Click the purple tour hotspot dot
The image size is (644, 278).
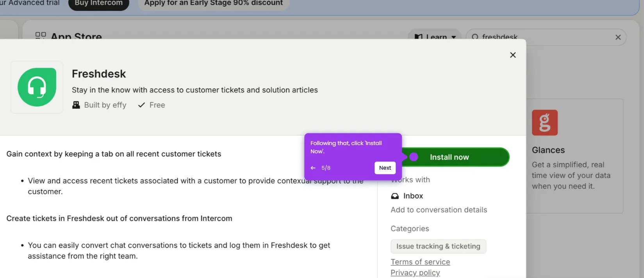(x=414, y=157)
